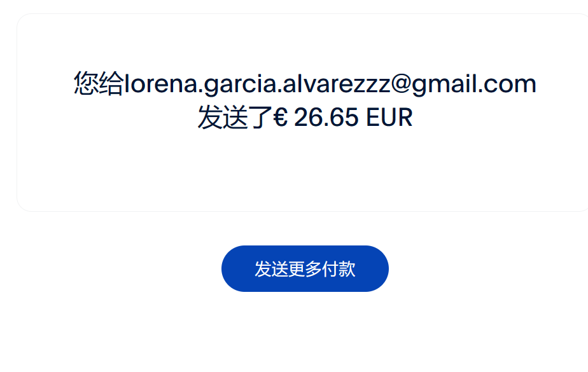Click the digits 26 in the amount
This screenshot has height=372, width=588.
point(307,117)
